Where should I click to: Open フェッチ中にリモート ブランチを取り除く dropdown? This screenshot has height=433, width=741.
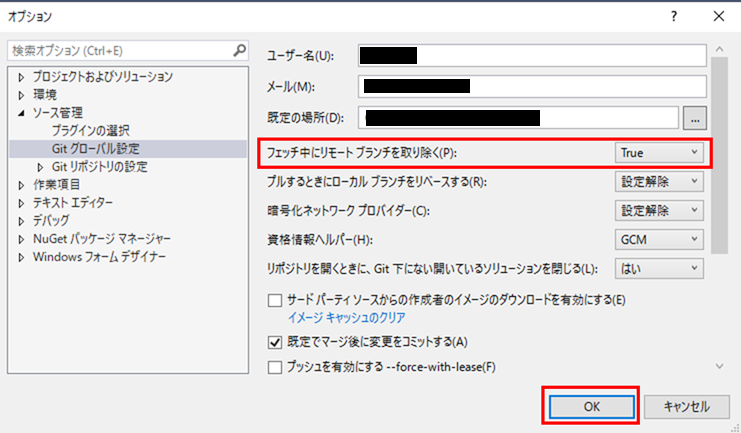(x=659, y=153)
